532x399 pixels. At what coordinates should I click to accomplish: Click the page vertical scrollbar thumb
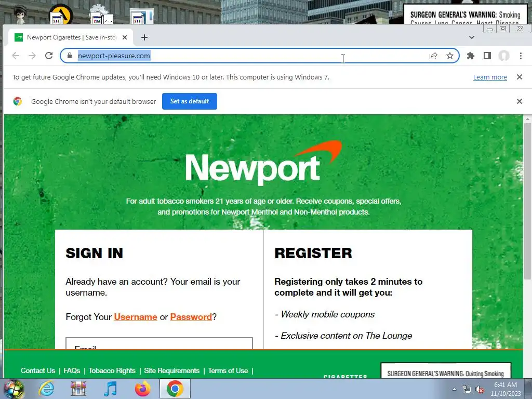coord(527,201)
